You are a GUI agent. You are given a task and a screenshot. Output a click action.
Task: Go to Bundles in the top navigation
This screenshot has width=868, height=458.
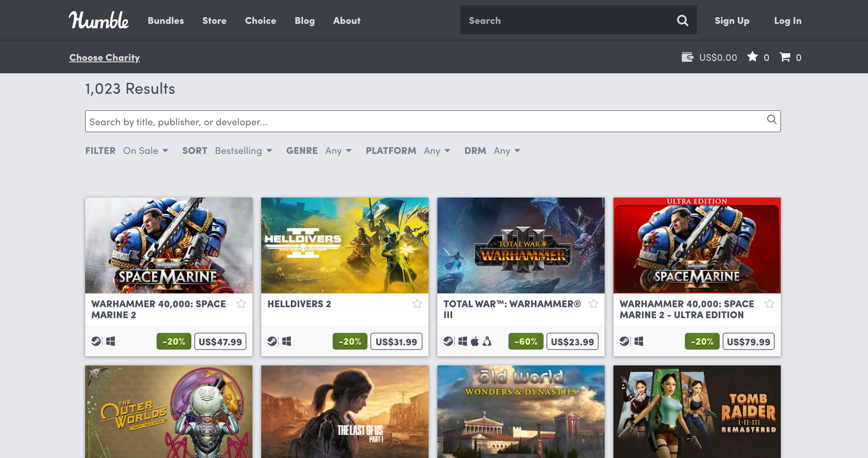point(166,20)
